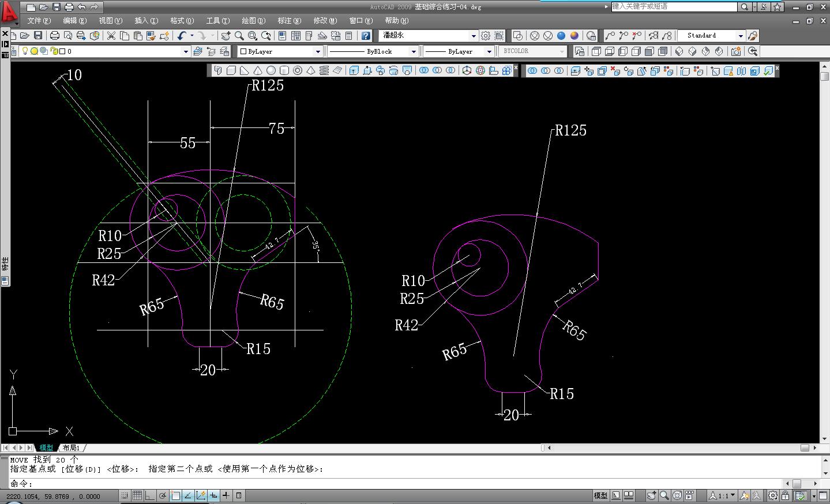Open the 编辑(E) menu

(x=74, y=21)
